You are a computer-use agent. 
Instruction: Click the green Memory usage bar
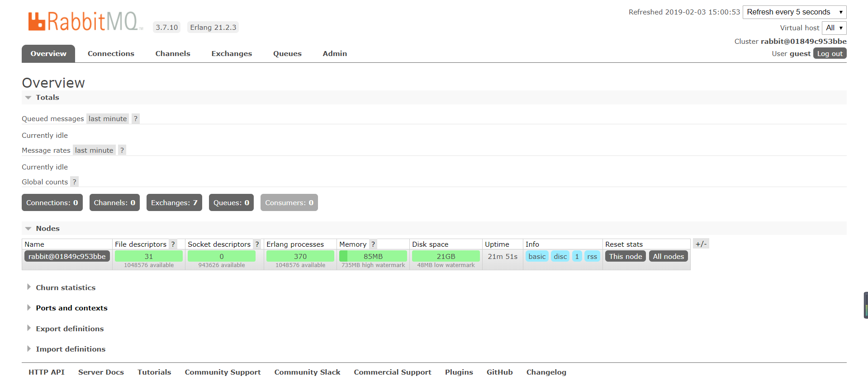(373, 257)
